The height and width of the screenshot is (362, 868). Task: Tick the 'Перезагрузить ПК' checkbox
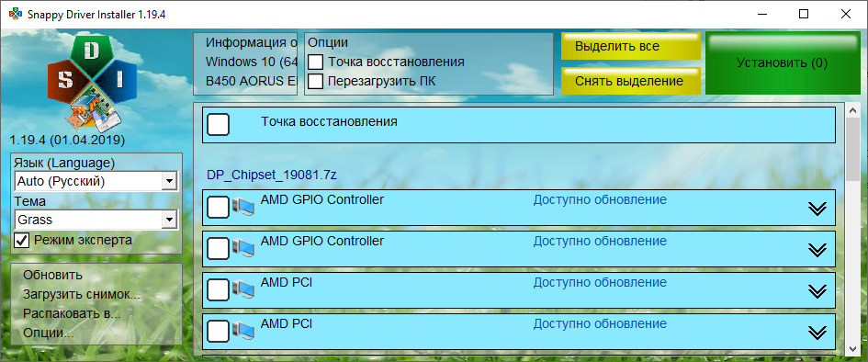click(316, 82)
